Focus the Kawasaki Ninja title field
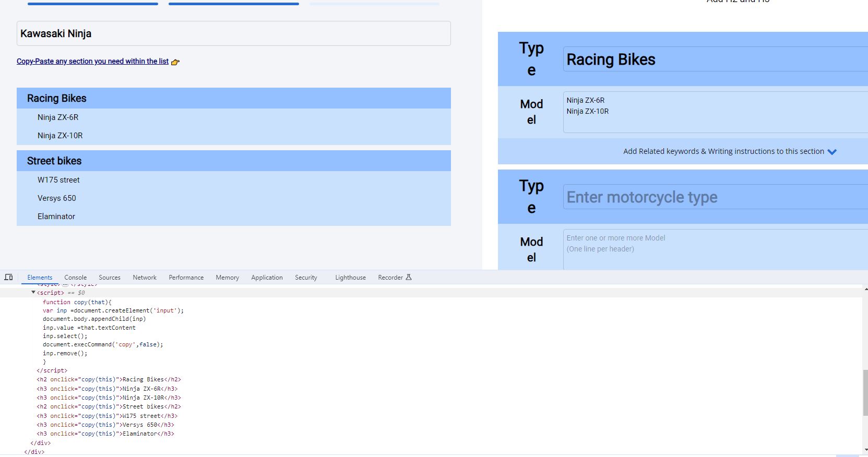This screenshot has height=457, width=868. (x=234, y=33)
